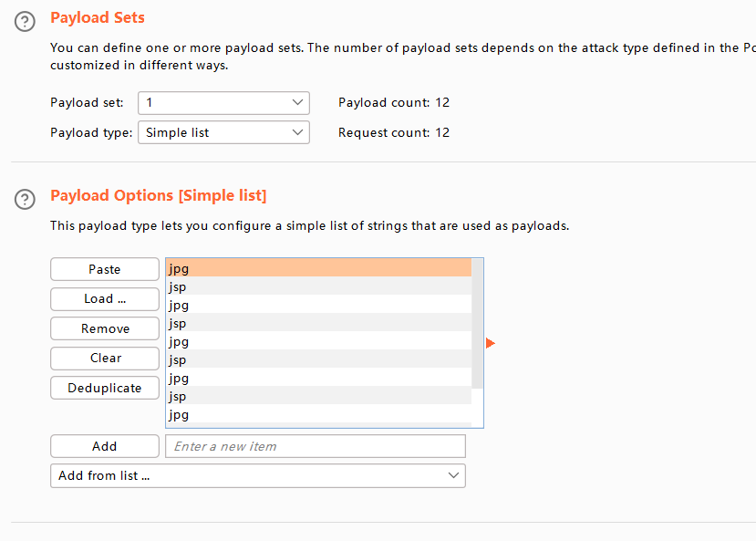Click the Deduplicate button
The height and width of the screenshot is (541, 756).
pyautogui.click(x=104, y=388)
